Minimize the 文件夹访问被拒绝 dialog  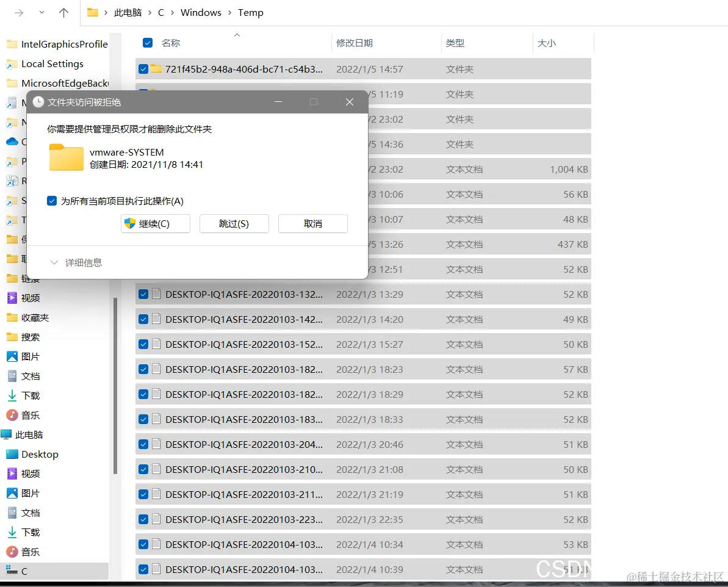click(x=278, y=102)
